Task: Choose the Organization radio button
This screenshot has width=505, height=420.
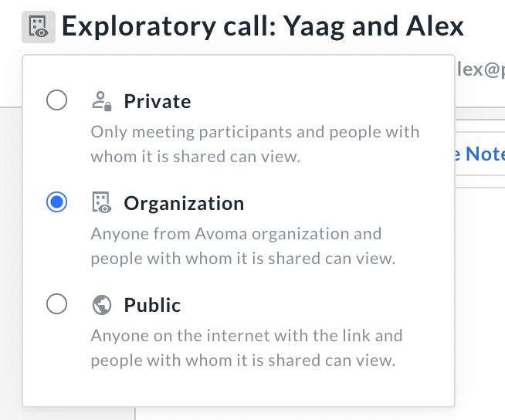Action: (x=56, y=202)
